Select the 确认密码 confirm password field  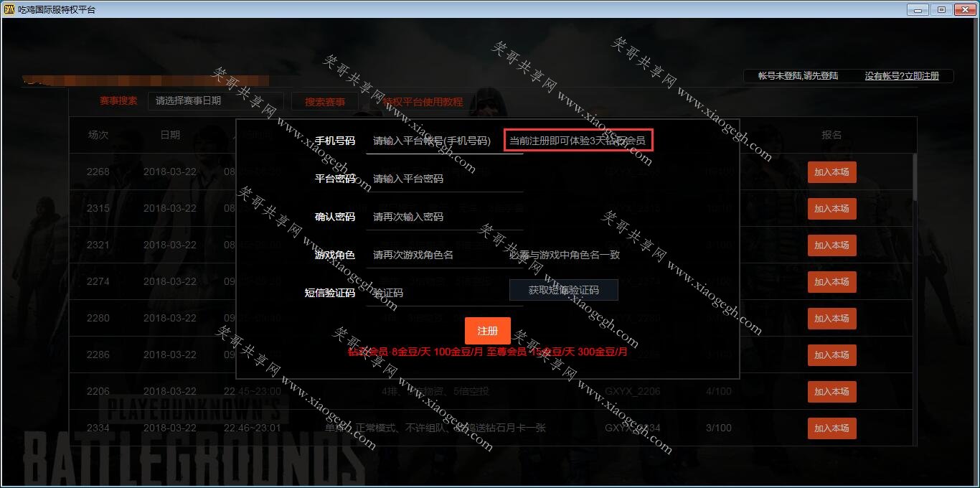click(445, 217)
